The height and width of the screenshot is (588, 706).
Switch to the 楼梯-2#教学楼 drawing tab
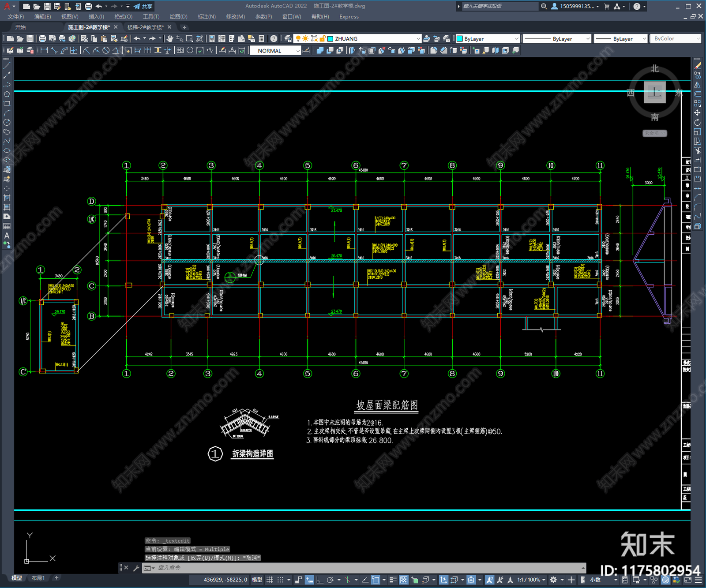point(146,27)
